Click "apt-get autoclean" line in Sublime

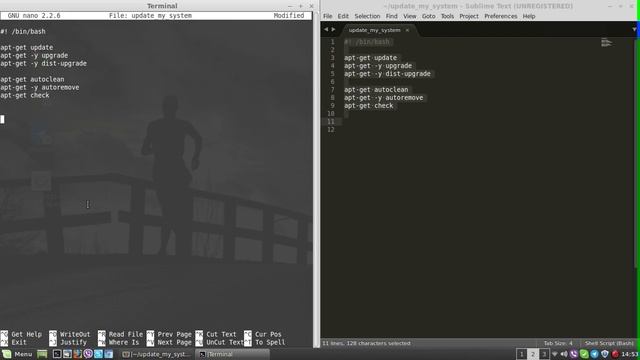click(x=376, y=89)
